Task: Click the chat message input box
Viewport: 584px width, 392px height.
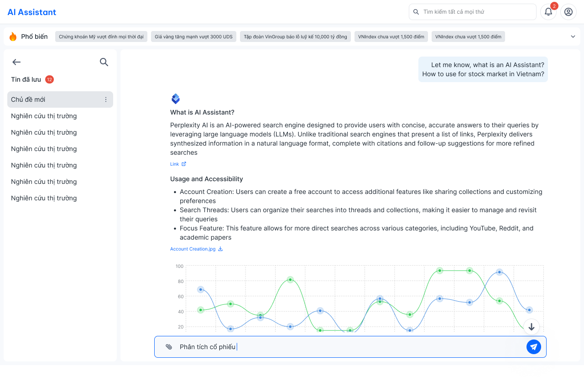Action: pyautogui.click(x=347, y=347)
